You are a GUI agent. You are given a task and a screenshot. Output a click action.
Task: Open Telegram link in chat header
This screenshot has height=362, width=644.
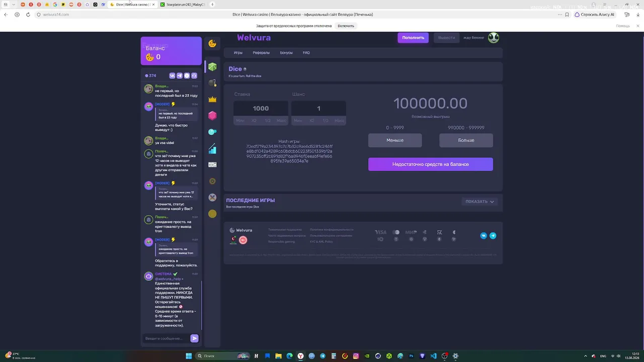[x=180, y=75]
